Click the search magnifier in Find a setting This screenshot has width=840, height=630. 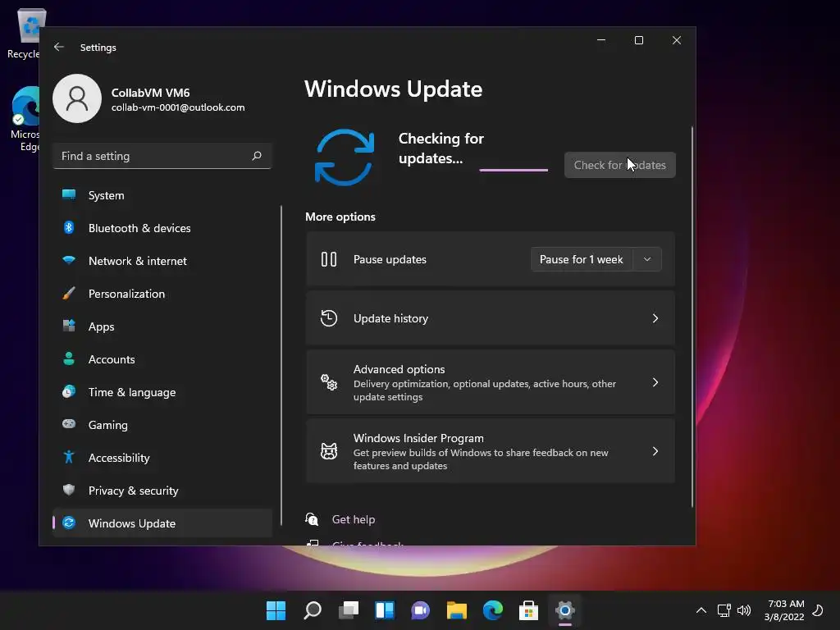[257, 156]
